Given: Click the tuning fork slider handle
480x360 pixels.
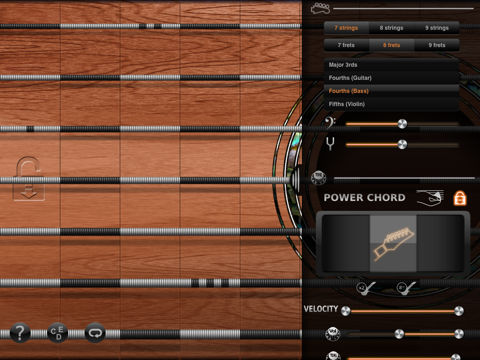Looking at the screenshot, I should (402, 144).
